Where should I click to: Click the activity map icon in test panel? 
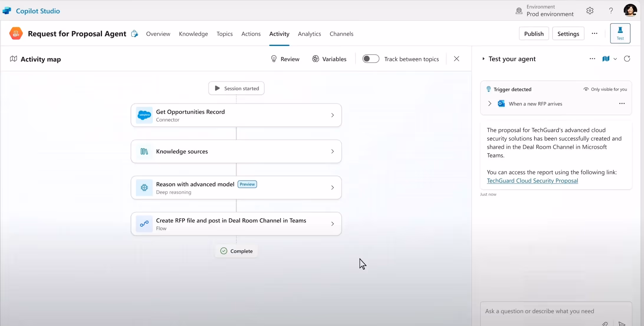coord(606,59)
